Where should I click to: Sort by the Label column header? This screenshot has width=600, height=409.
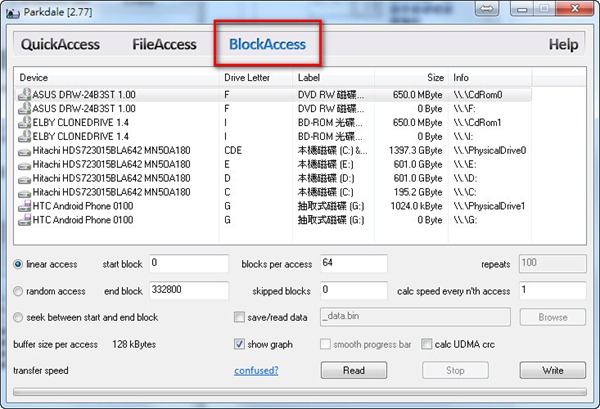click(334, 78)
